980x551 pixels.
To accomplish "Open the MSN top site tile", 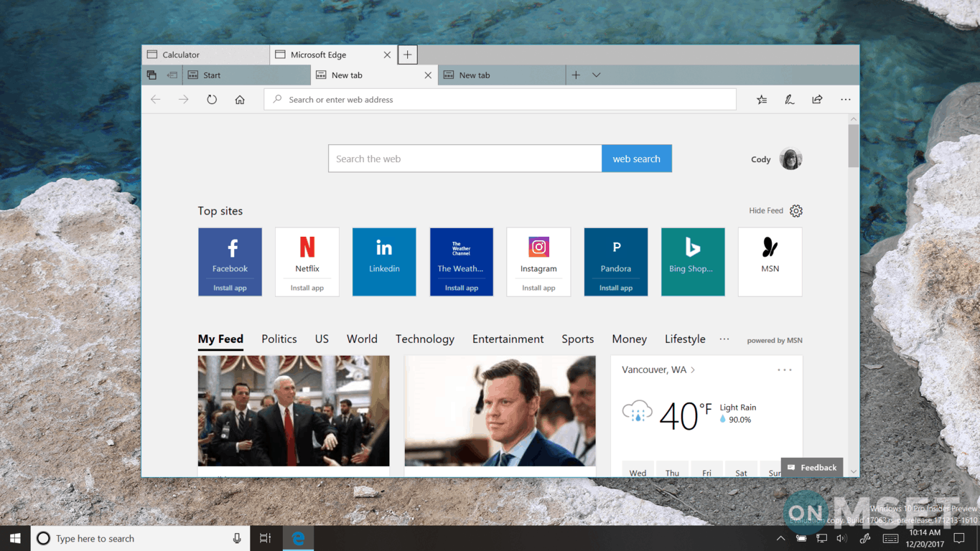I will (x=770, y=262).
